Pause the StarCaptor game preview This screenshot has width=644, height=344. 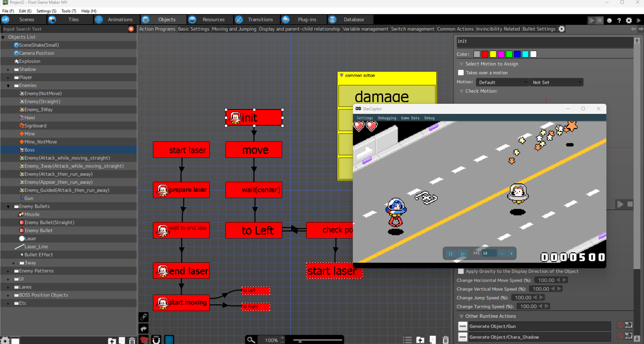pyautogui.click(x=451, y=253)
